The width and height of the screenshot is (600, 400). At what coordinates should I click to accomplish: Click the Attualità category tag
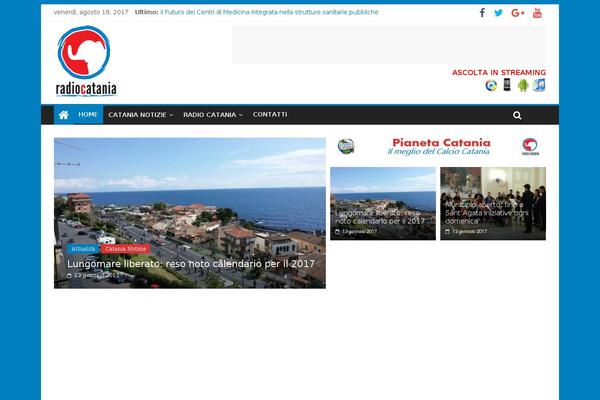point(83,249)
